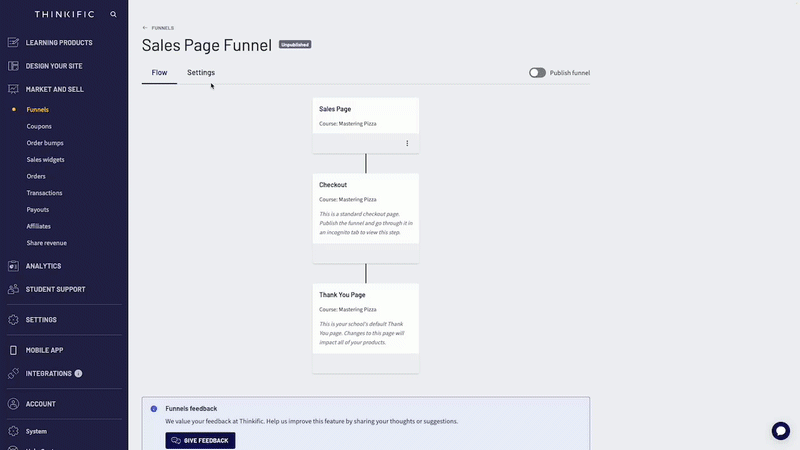This screenshot has width=800, height=450.
Task: Open the Learning Products section icon
Action: pyautogui.click(x=13, y=42)
